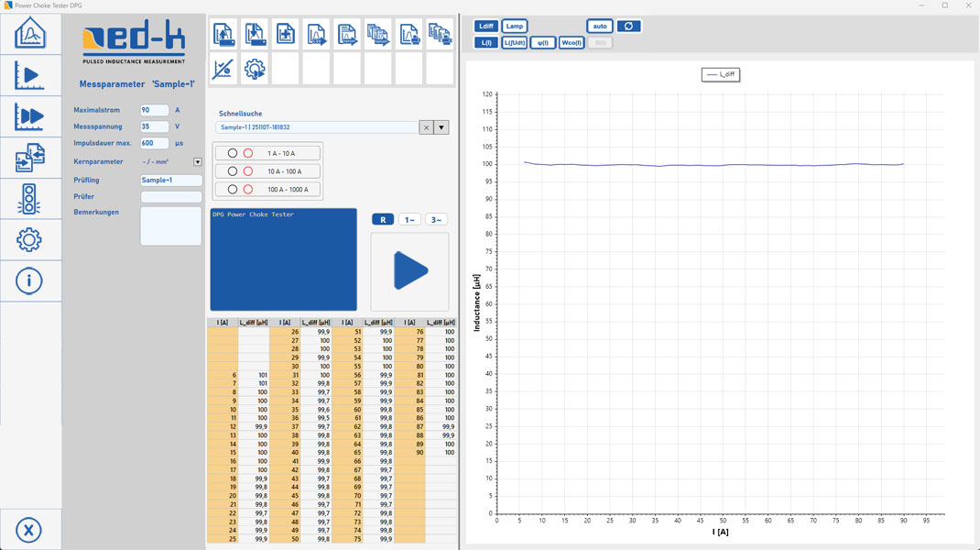Click the Maximalstrom input field
The width and height of the screenshot is (980, 550).
[x=153, y=110]
